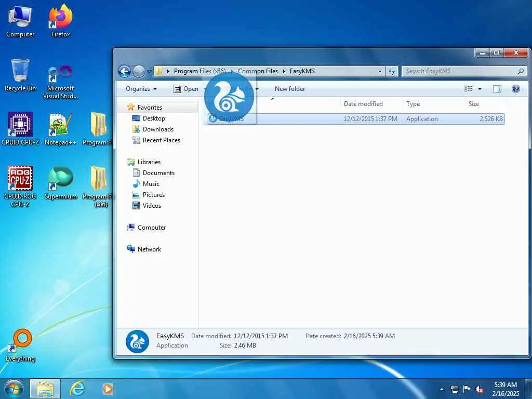Click the Explorer Forward arrow button
Image resolution: width=532 pixels, height=399 pixels.
(x=139, y=71)
